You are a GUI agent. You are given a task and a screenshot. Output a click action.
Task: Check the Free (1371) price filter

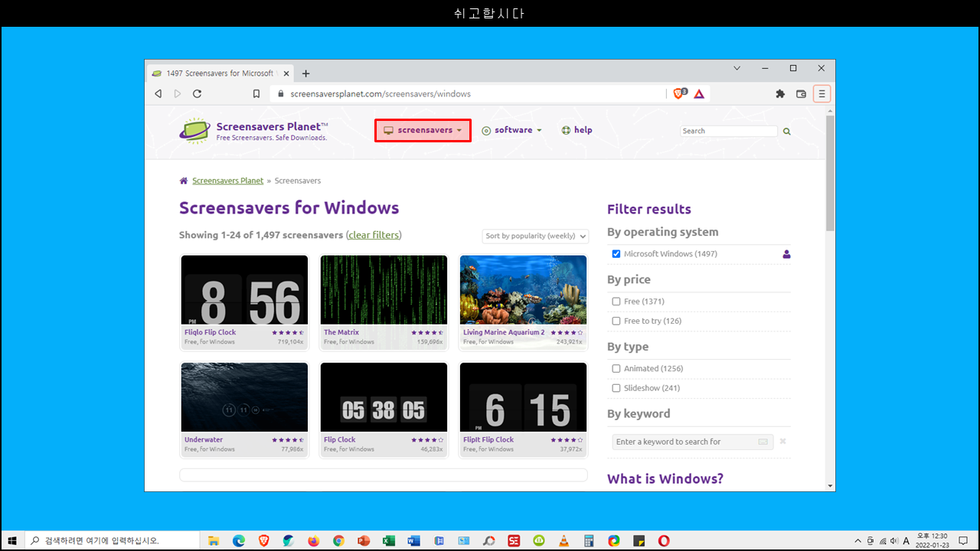pyautogui.click(x=616, y=302)
